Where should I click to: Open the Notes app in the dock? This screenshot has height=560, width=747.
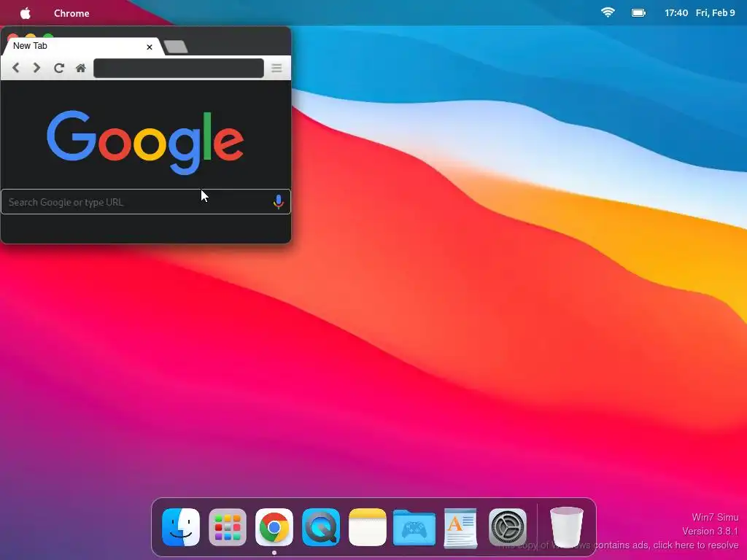[368, 527]
